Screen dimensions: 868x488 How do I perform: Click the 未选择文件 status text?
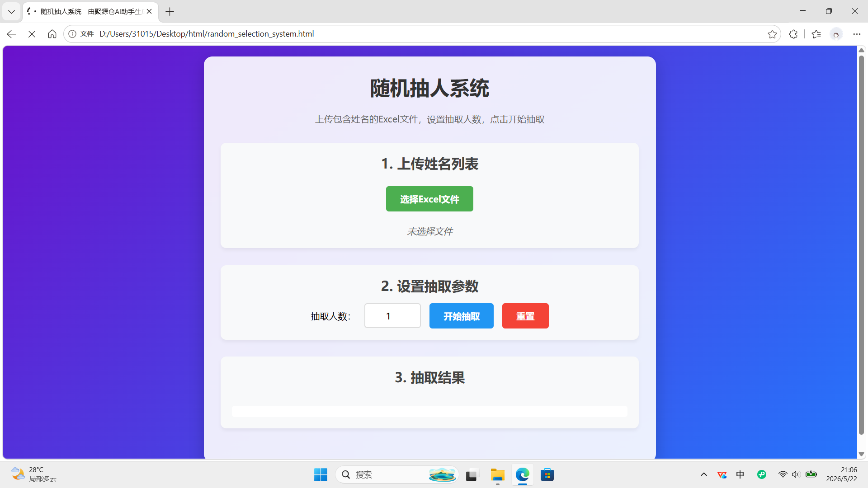pos(429,231)
